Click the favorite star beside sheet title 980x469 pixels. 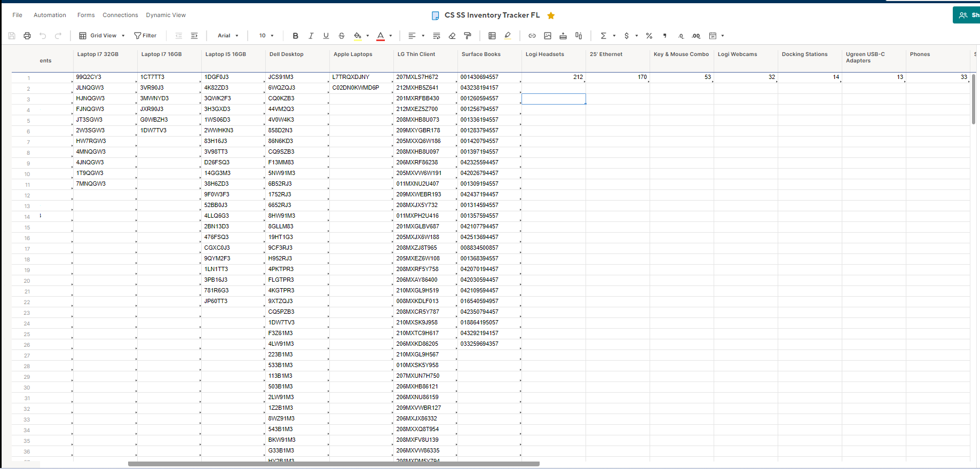point(551,15)
